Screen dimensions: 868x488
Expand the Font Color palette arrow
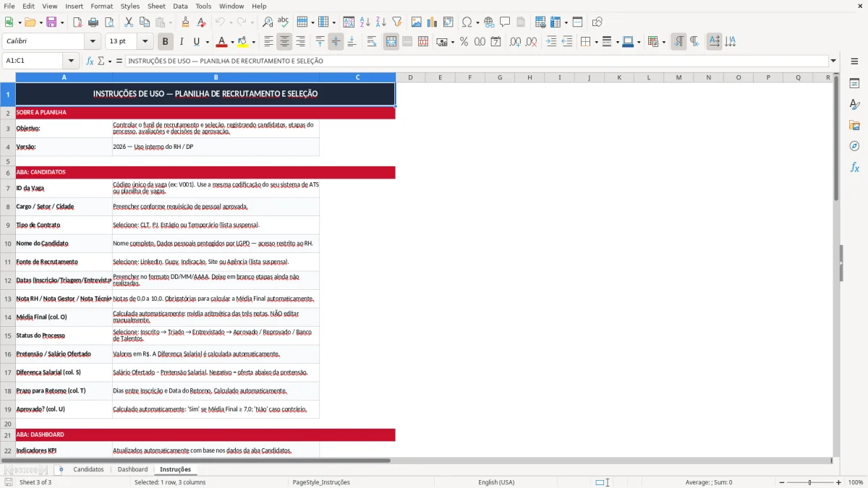(232, 42)
